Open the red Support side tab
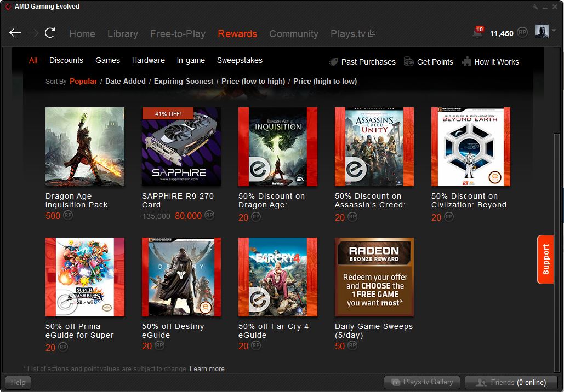This screenshot has width=564, height=392. coord(545,259)
